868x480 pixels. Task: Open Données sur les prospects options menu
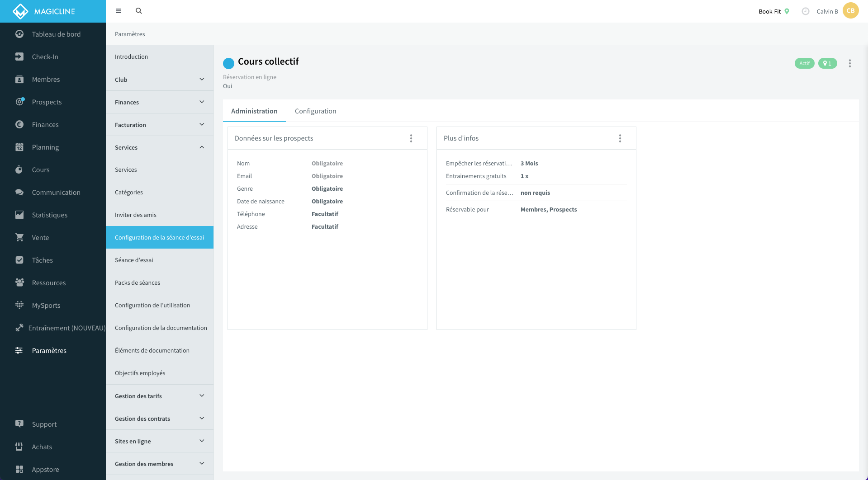pyautogui.click(x=411, y=138)
